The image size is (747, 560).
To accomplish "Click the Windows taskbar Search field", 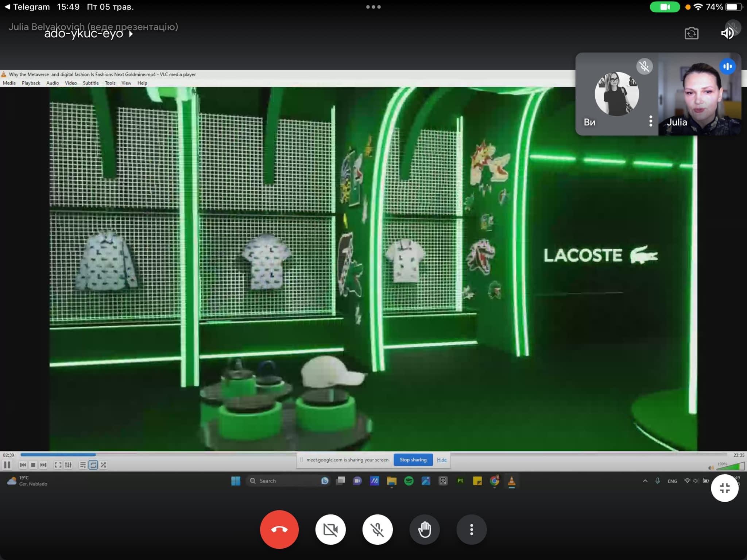I will tap(288, 481).
